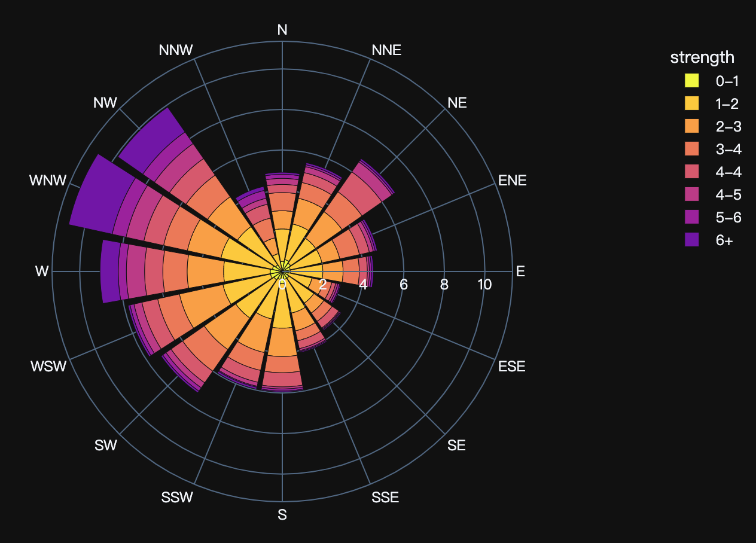This screenshot has height=543, width=756.
Task: Click the N compass direction label
Action: point(281,29)
